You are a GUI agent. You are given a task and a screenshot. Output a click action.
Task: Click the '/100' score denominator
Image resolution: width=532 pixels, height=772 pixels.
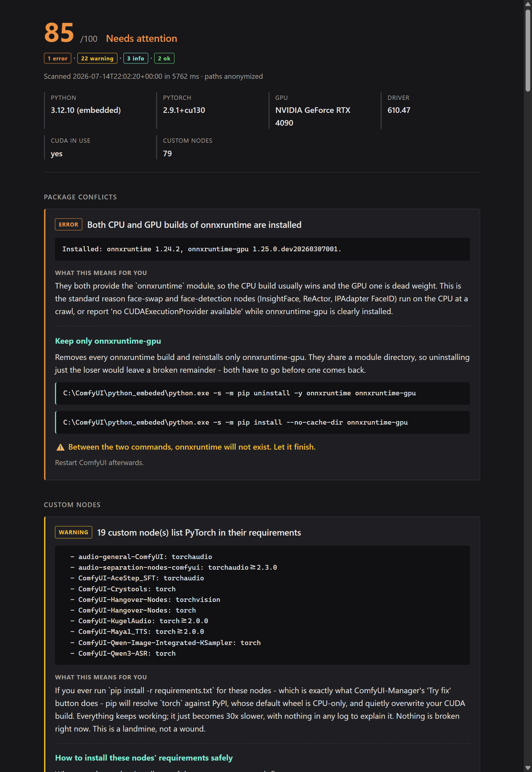(89, 39)
